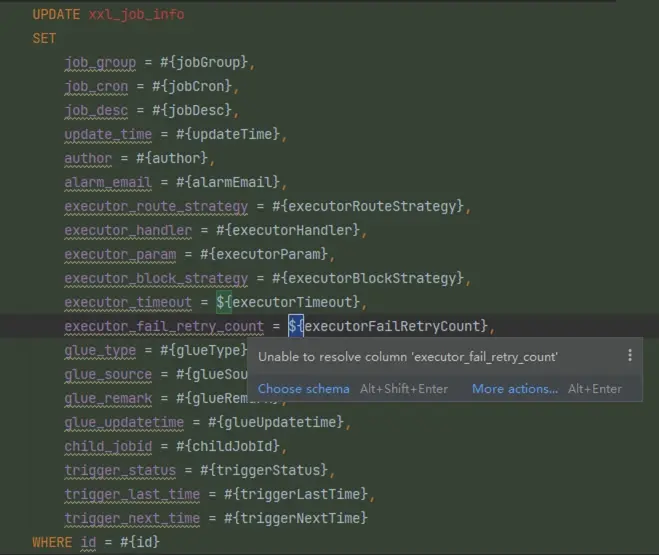Click the #{executorParam} parameter
659x555 pixels.
click(264, 254)
